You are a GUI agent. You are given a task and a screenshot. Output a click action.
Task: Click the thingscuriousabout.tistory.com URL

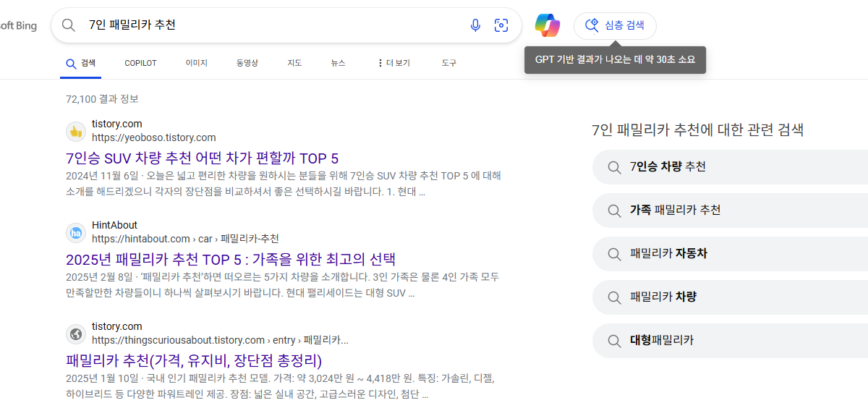220,340
